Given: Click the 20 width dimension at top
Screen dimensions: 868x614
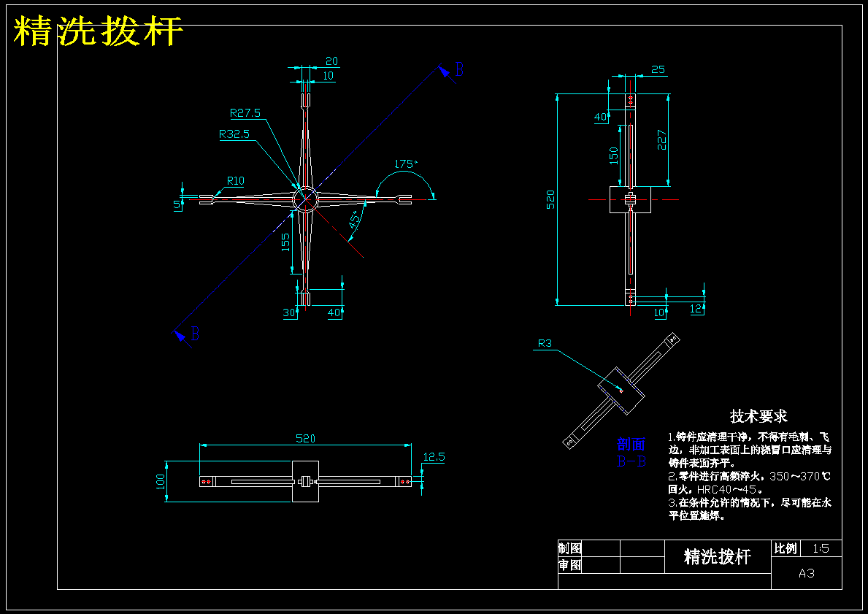Looking at the screenshot, I should [x=331, y=61].
